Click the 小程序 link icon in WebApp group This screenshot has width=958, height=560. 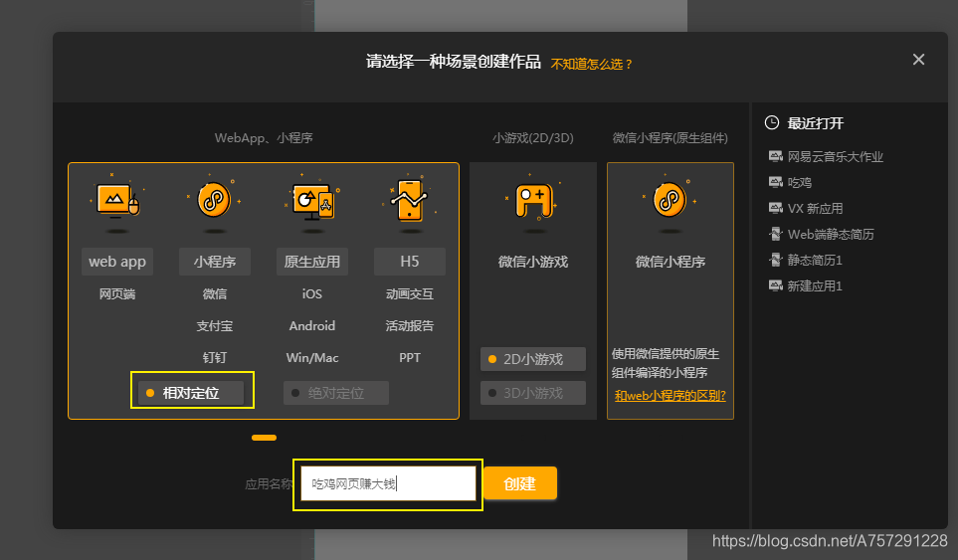point(214,200)
